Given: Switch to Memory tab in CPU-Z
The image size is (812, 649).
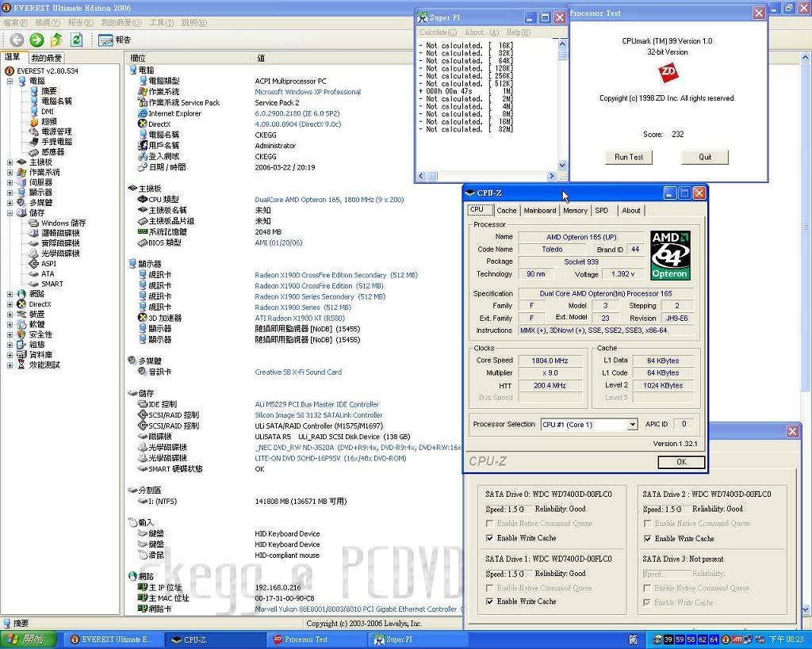Looking at the screenshot, I should pos(575,211).
